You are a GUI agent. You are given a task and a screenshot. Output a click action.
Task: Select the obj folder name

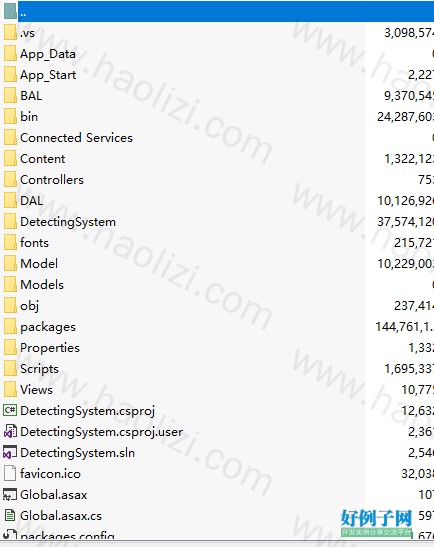point(29,306)
